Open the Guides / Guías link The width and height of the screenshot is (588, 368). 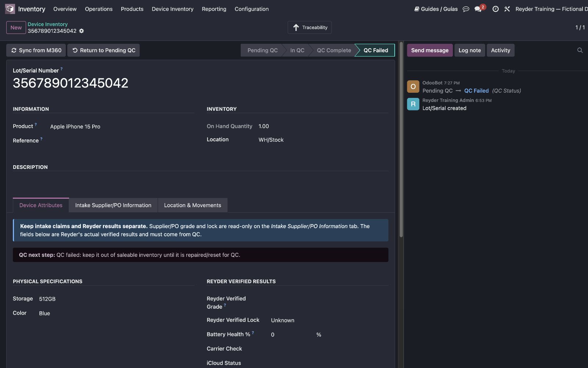(436, 9)
